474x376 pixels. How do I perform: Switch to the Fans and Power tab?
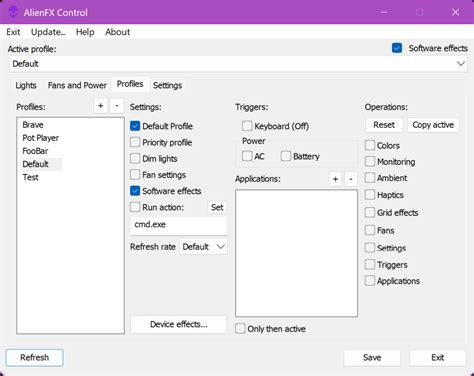[77, 85]
